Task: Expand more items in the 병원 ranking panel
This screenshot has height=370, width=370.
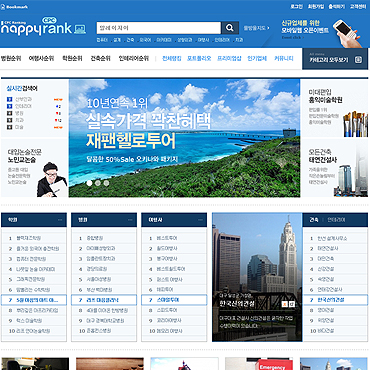Action: 130,220
